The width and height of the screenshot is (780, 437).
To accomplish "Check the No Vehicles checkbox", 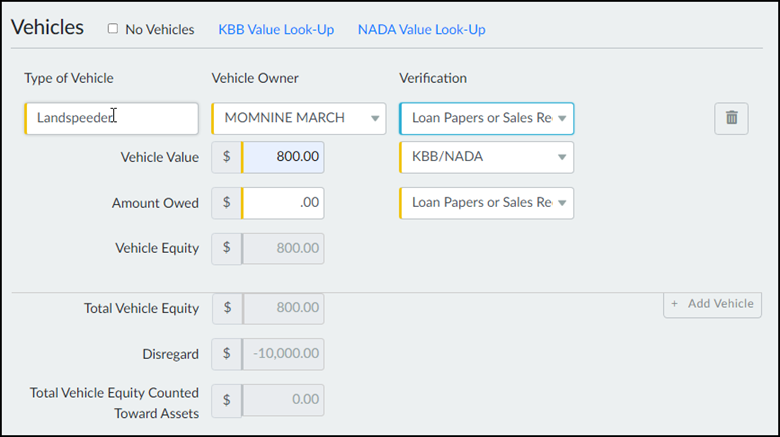I will click(x=113, y=29).
